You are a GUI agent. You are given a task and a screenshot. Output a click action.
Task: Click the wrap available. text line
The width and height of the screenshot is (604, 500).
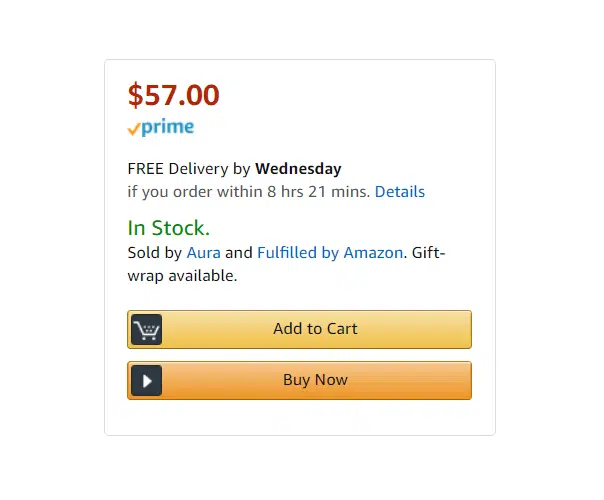(182, 276)
